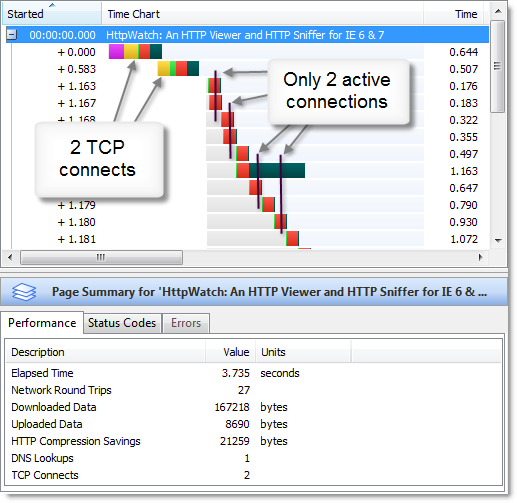Select the Downloaded Data row
The height and width of the screenshot is (503, 517).
coord(253,407)
